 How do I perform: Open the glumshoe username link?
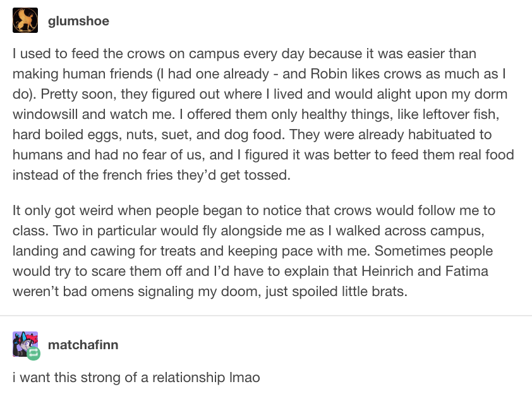pos(78,21)
